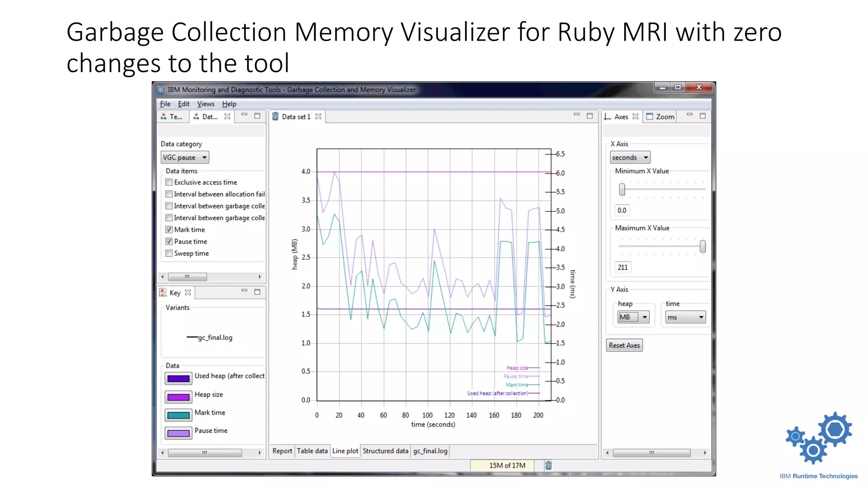Screen dimensions: 868x488
Task: Click the Maximum X Value field showing 211
Action: [623, 267]
